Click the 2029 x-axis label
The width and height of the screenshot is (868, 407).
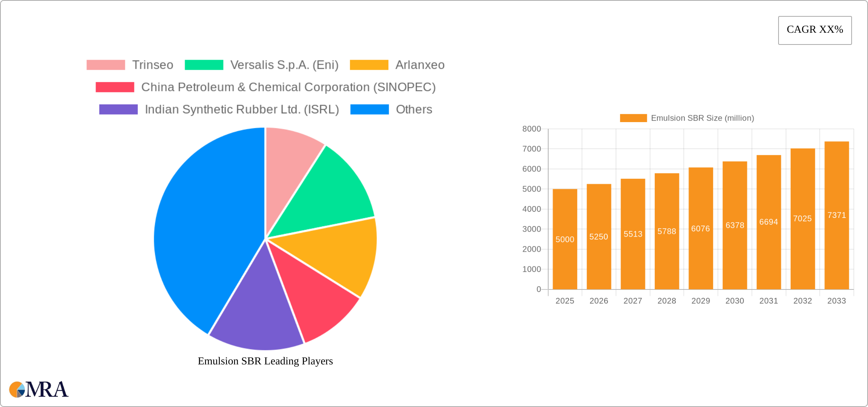click(701, 301)
